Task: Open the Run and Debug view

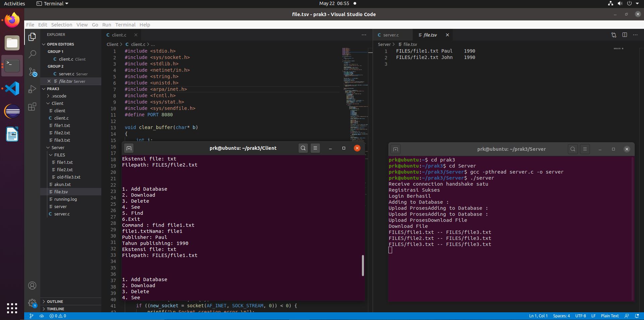Action: [x=32, y=89]
